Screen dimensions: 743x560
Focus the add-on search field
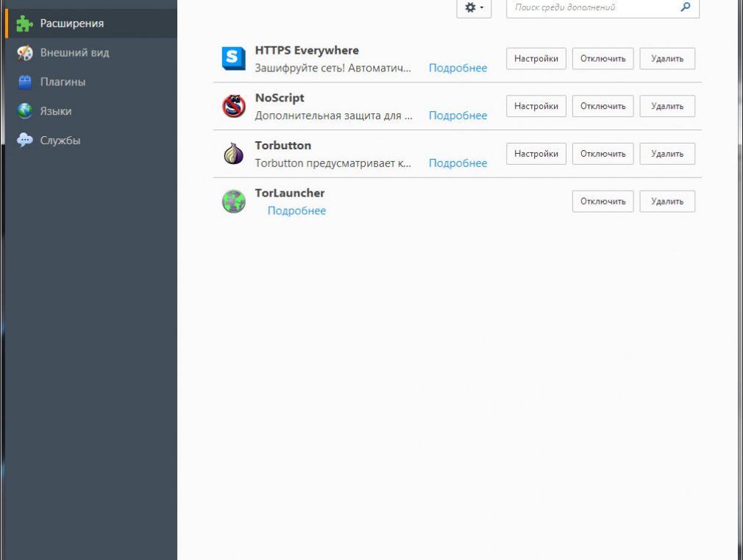[602, 8]
